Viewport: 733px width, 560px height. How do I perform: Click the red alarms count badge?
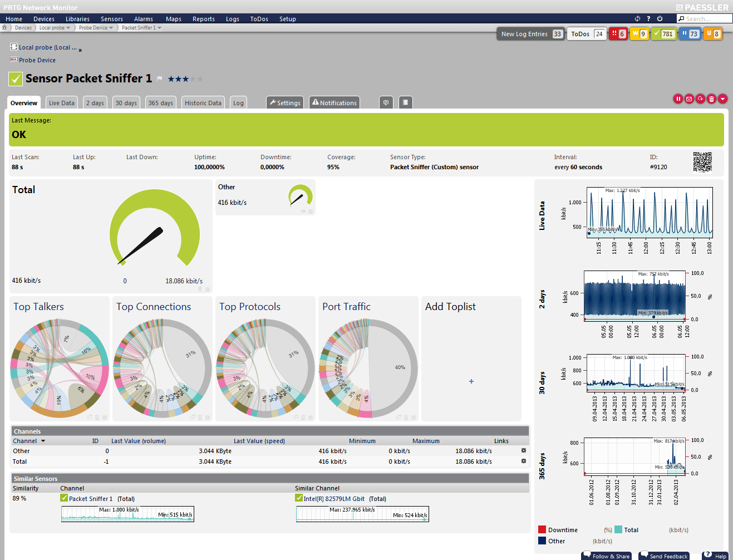[618, 34]
